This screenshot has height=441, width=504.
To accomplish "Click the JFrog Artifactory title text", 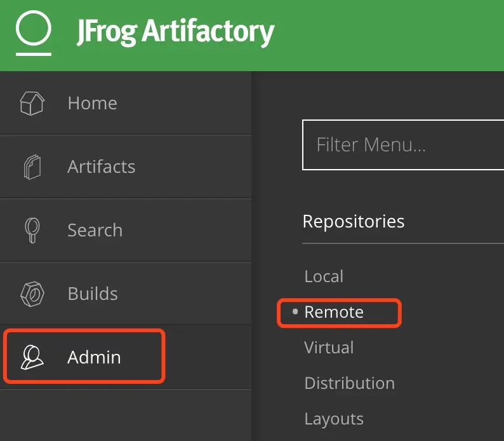I will pyautogui.click(x=175, y=31).
